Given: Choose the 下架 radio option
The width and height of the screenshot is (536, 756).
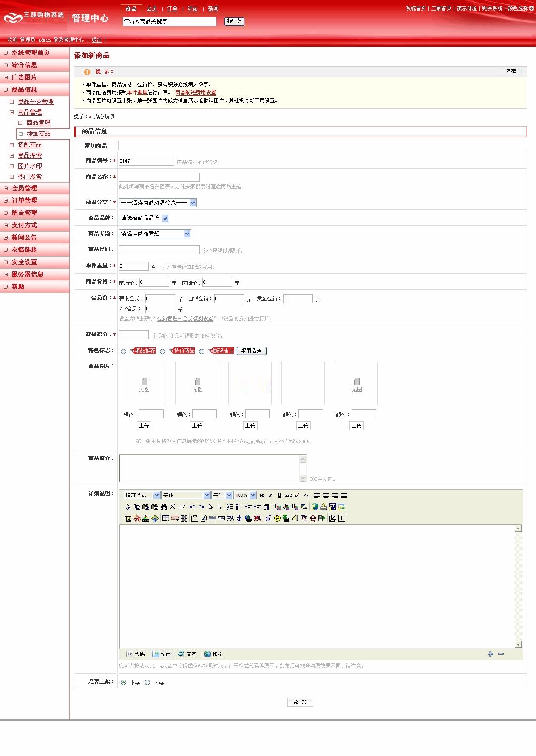Looking at the screenshot, I should (x=147, y=683).
